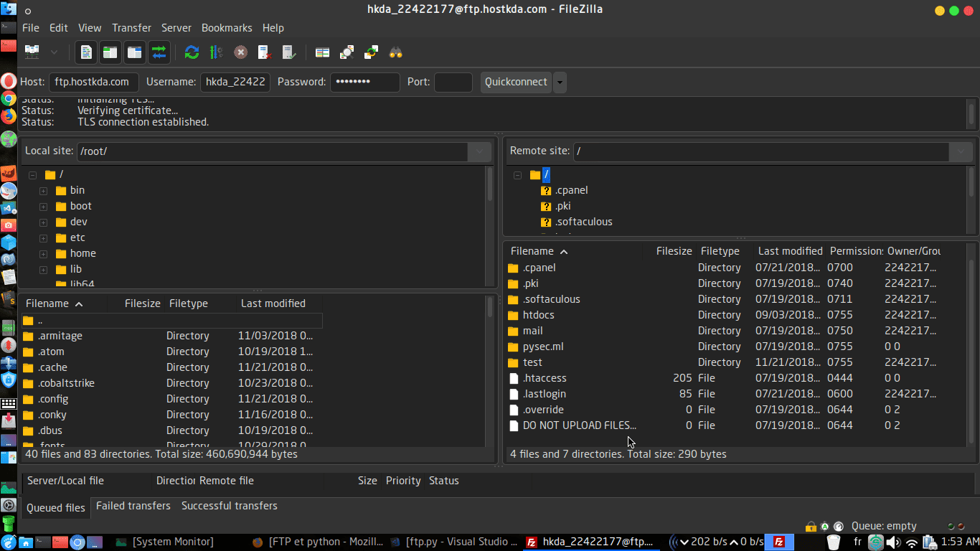Toggle processing of the transfer queue
Viewport: 980px width, 551px height.
coord(216,52)
